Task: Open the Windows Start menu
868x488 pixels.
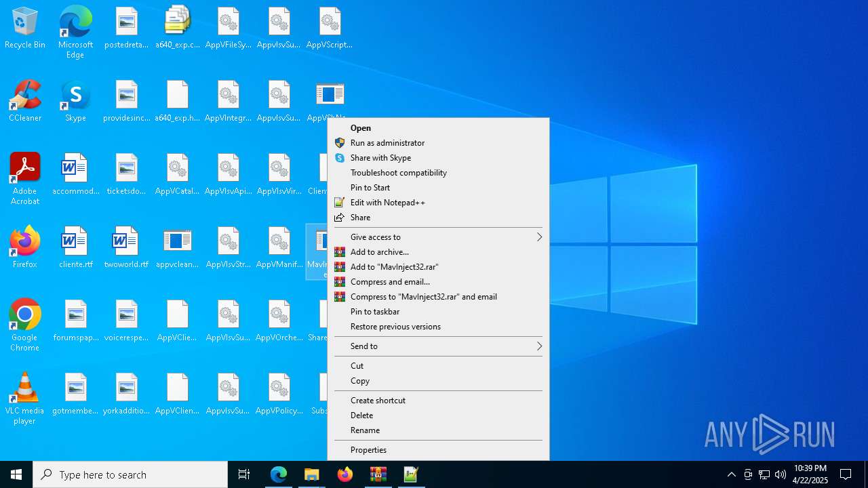Action: (x=16, y=474)
